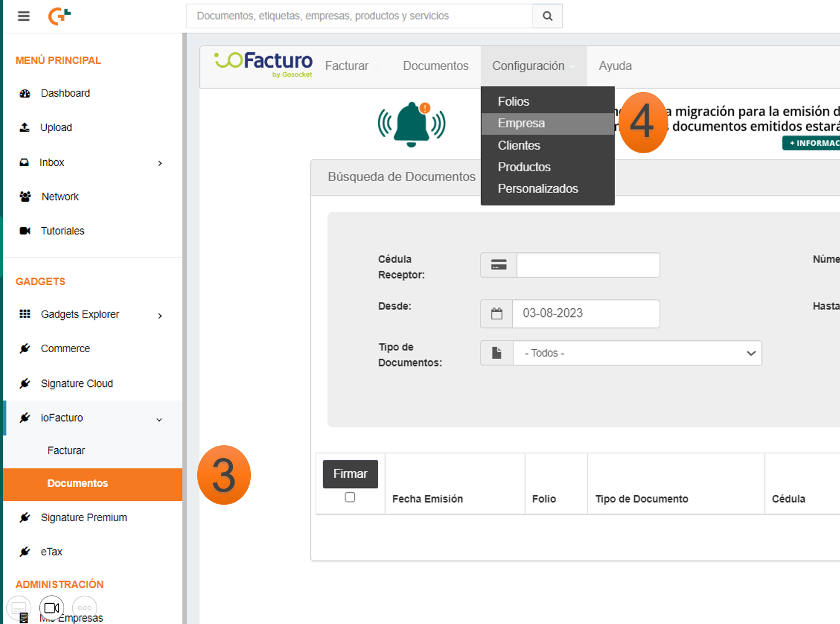Screen dimensions: 840x624
Task: Select Folios from Configuración menu
Action: click(547, 101)
